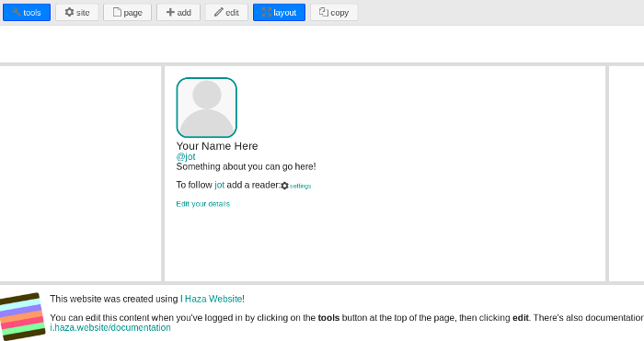Click the jot link in the follow text
644x341 pixels.
click(x=219, y=185)
